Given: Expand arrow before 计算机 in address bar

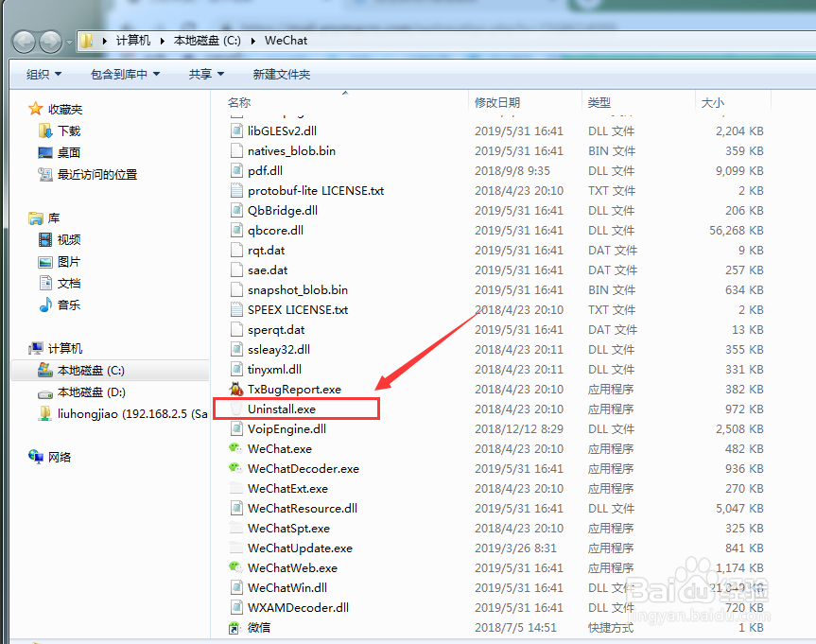Looking at the screenshot, I should pyautogui.click(x=105, y=41).
